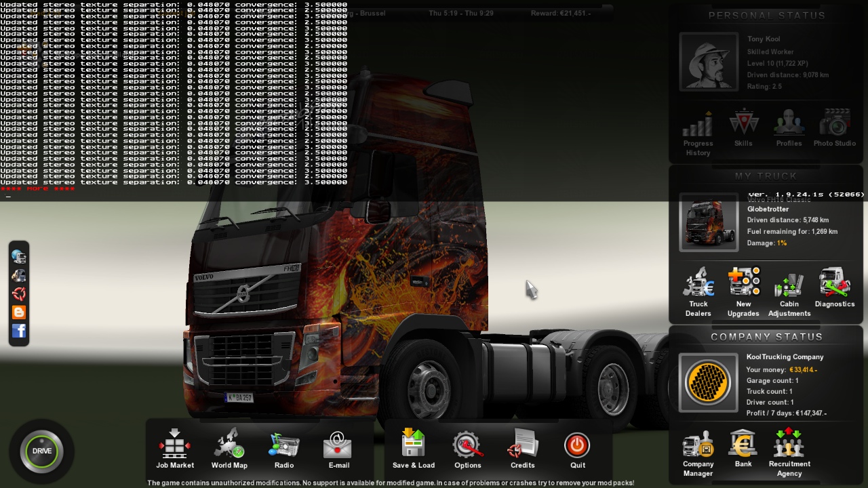
Task: View the Credits
Action: click(522, 449)
